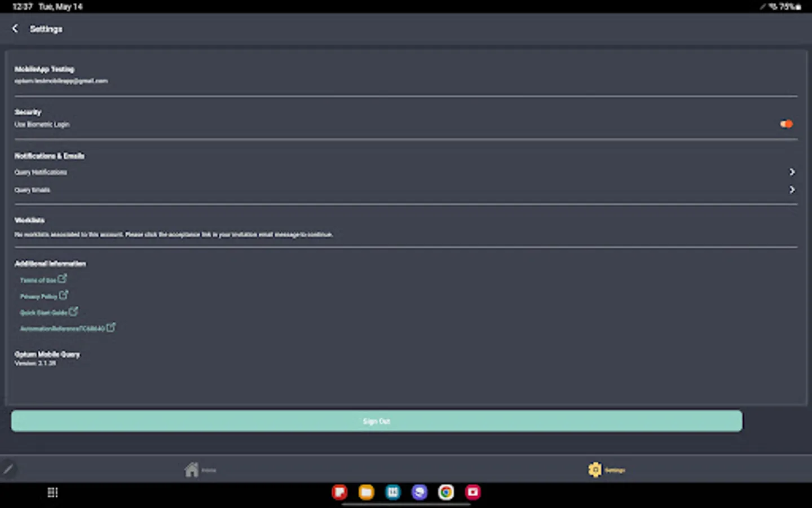812x508 pixels.
Task: Switch to the Home tab
Action: [200, 470]
